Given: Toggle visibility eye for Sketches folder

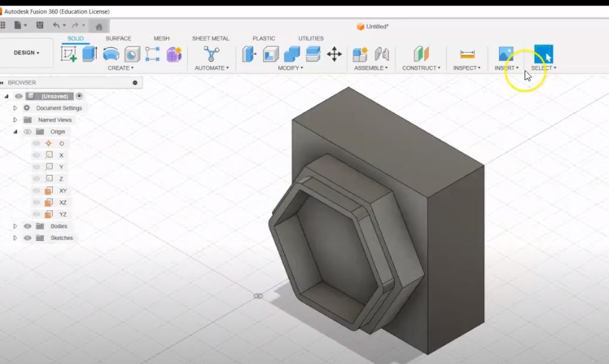Looking at the screenshot, I should tap(28, 238).
